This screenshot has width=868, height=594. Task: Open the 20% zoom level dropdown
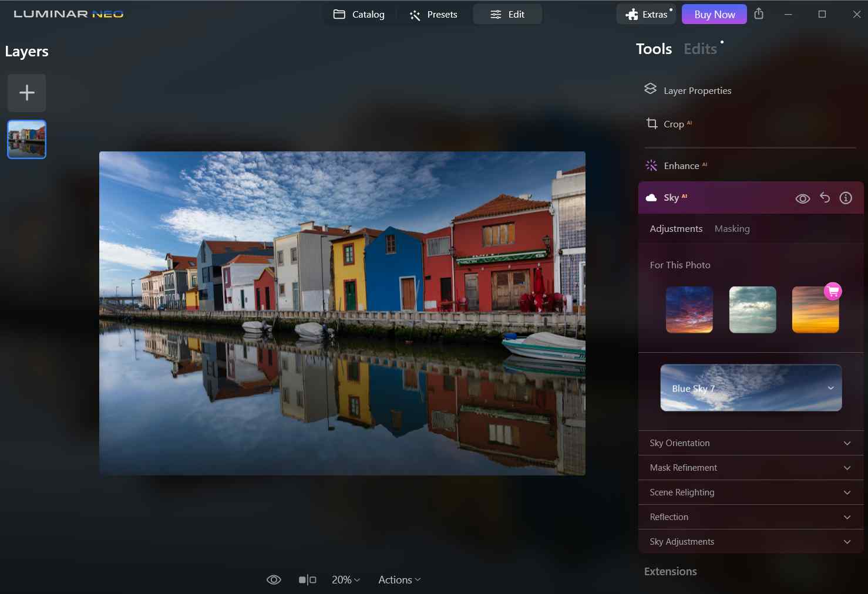coord(345,580)
